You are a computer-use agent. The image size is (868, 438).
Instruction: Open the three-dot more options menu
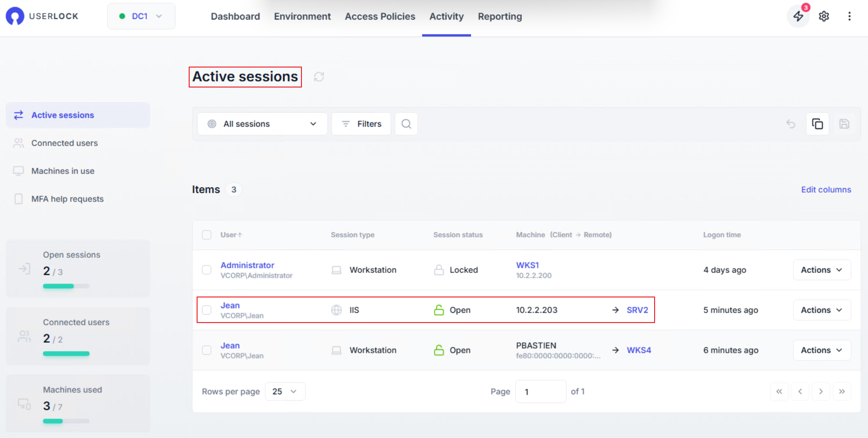(849, 16)
